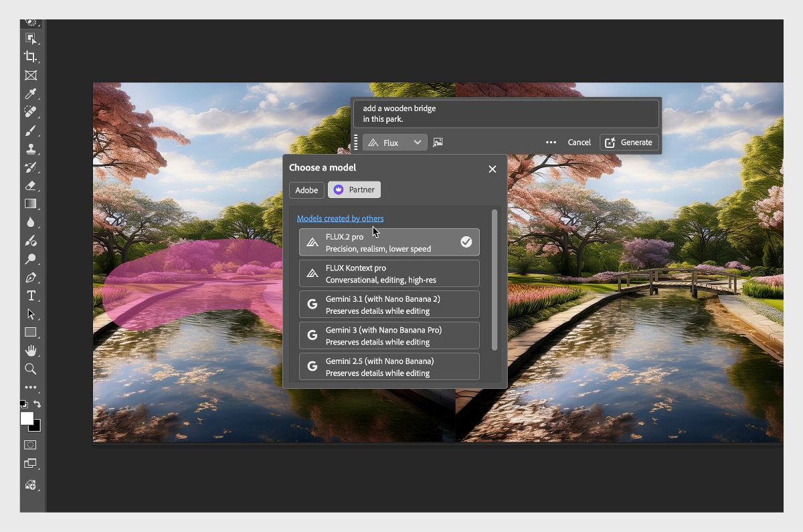
Task: Select the Zoom tool
Action: [x=30, y=369]
